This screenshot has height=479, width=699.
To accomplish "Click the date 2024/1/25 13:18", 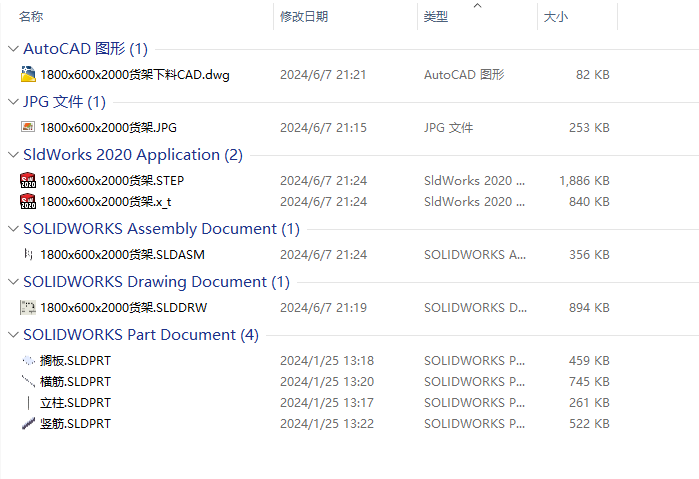I will (x=327, y=361).
